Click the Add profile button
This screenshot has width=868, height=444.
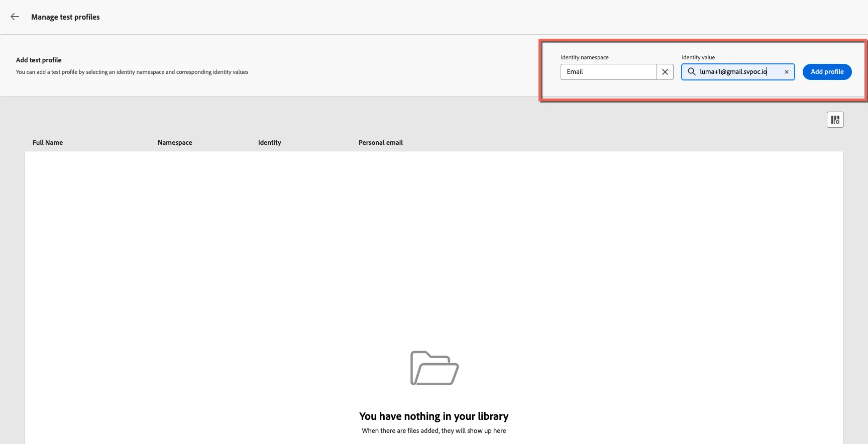pyautogui.click(x=827, y=72)
